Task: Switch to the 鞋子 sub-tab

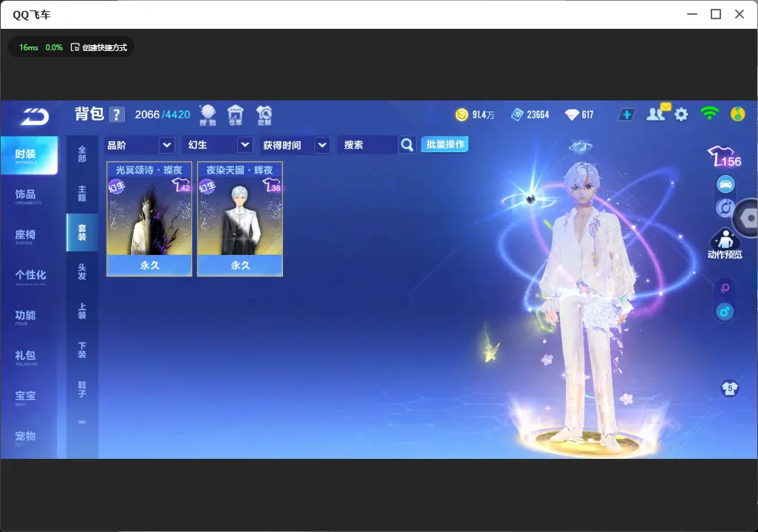Action: [82, 389]
